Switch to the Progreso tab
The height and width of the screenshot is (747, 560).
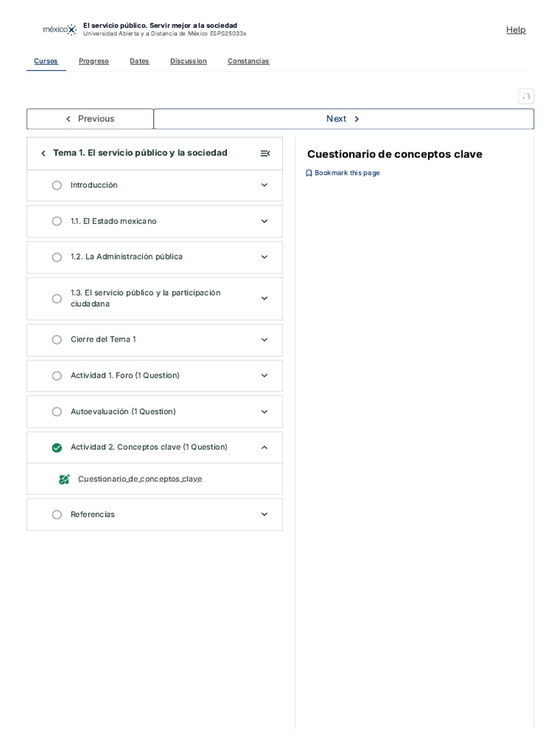click(93, 61)
